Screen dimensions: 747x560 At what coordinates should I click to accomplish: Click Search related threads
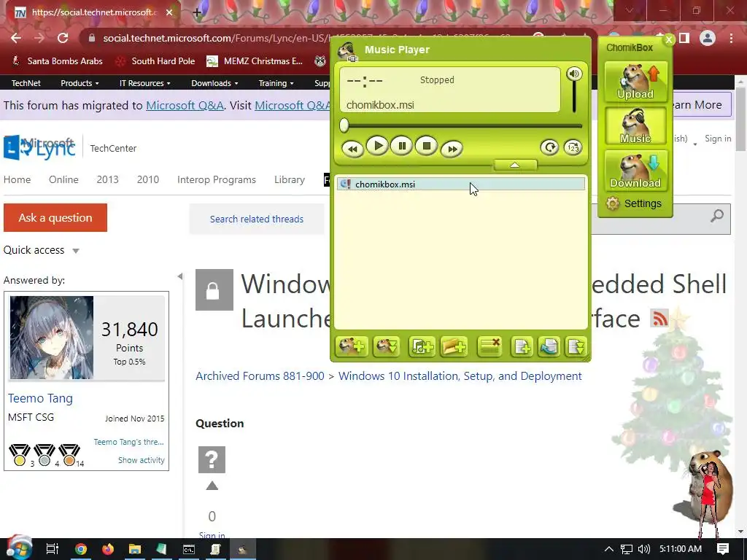pos(257,219)
